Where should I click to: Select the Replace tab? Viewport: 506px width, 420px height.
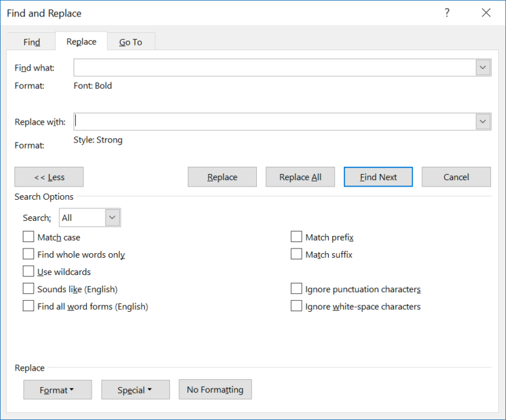[x=81, y=42]
